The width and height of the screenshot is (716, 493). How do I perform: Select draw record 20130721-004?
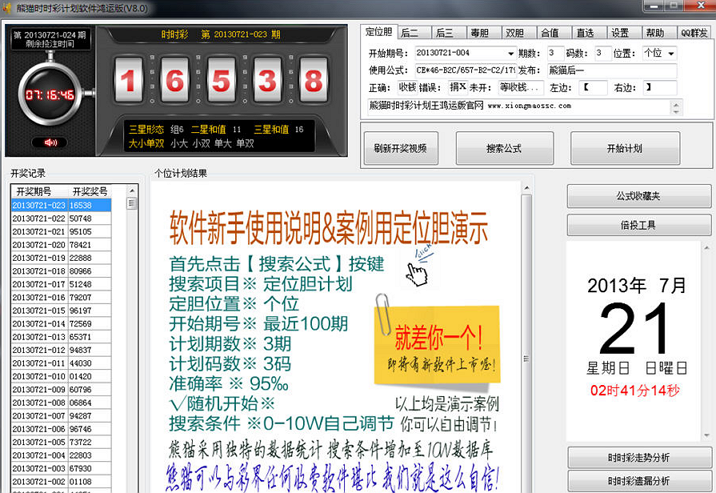point(61,456)
